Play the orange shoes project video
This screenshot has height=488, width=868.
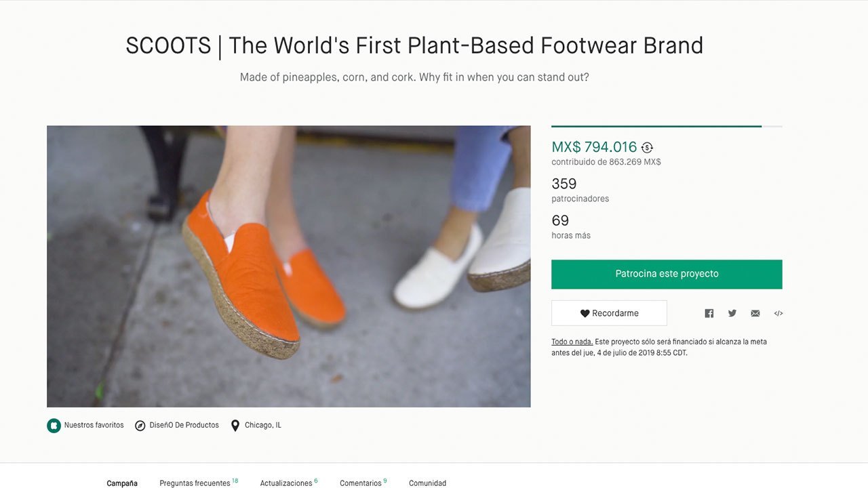(288, 266)
